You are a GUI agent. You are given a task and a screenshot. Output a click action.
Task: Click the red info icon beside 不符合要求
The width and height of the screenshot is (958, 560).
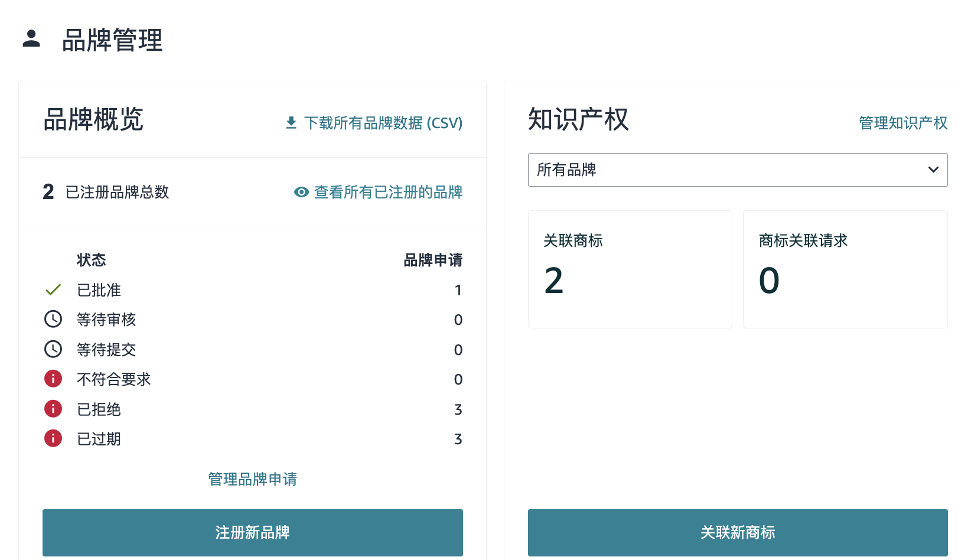(53, 379)
